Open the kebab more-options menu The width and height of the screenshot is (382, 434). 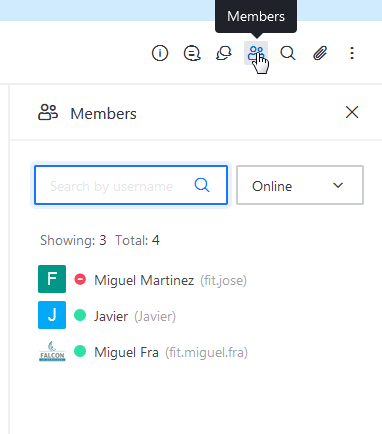point(352,53)
